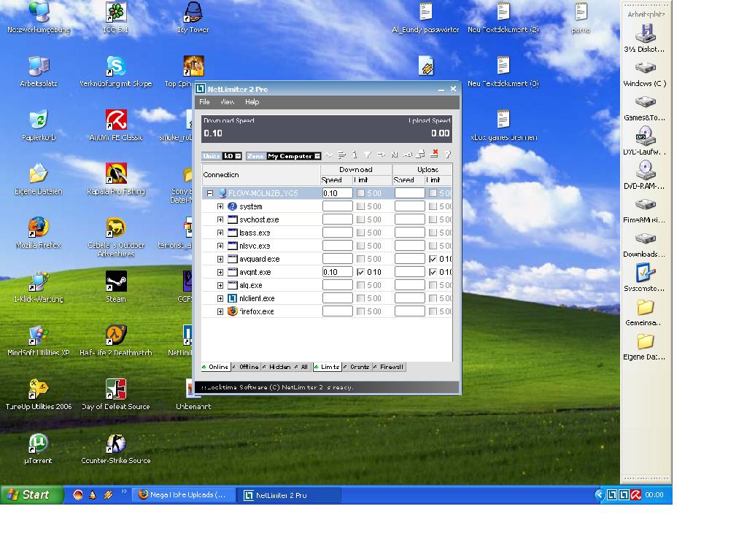Image resolution: width=747 pixels, height=560 pixels.
Task: Open the info toolbar icon
Action: (355, 155)
